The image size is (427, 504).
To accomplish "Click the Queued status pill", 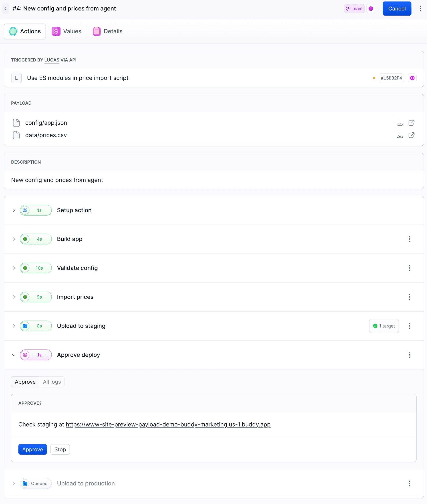I will [x=36, y=483].
